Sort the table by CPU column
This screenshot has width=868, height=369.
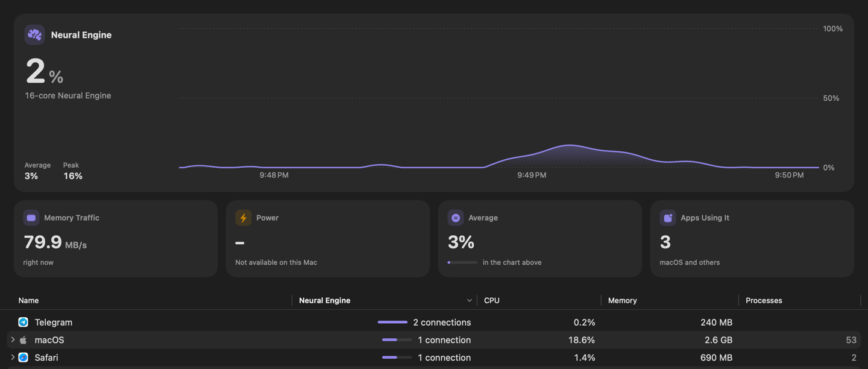[492, 300]
